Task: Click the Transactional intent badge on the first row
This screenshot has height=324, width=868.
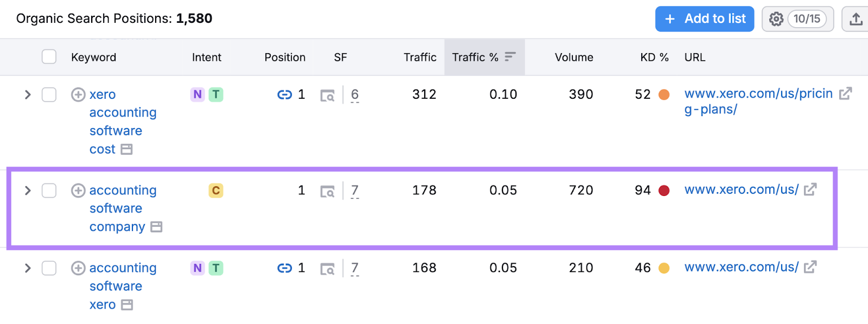Action: [x=216, y=94]
